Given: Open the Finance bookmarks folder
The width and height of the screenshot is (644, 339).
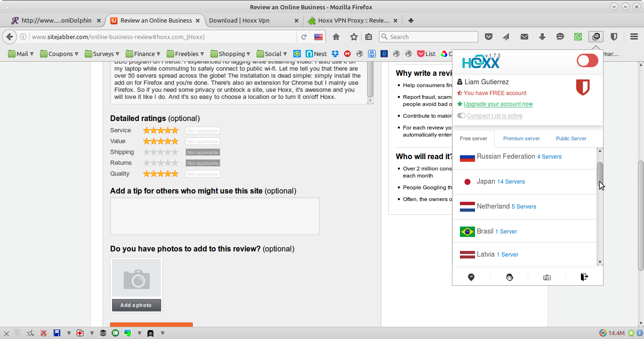Looking at the screenshot, I should click(x=143, y=54).
